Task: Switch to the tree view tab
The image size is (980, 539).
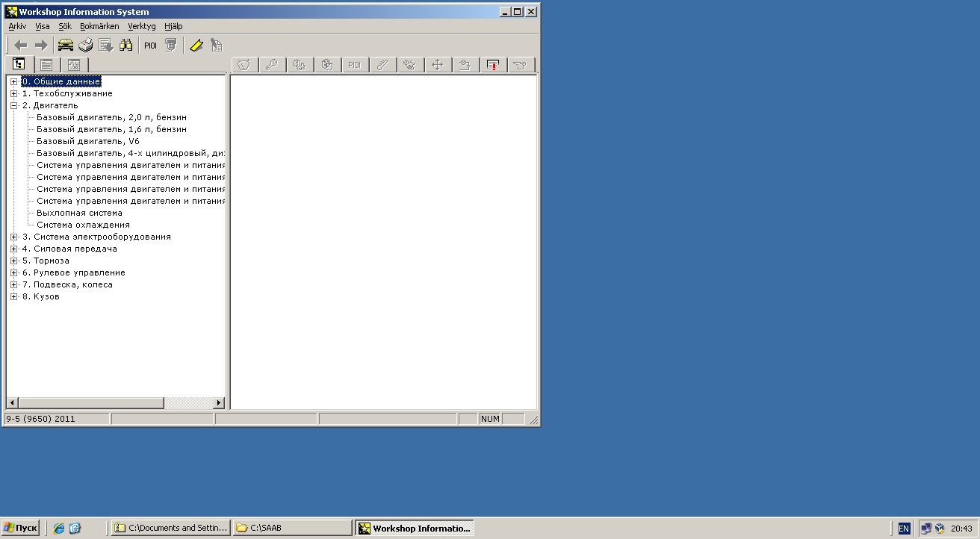Action: [x=18, y=64]
